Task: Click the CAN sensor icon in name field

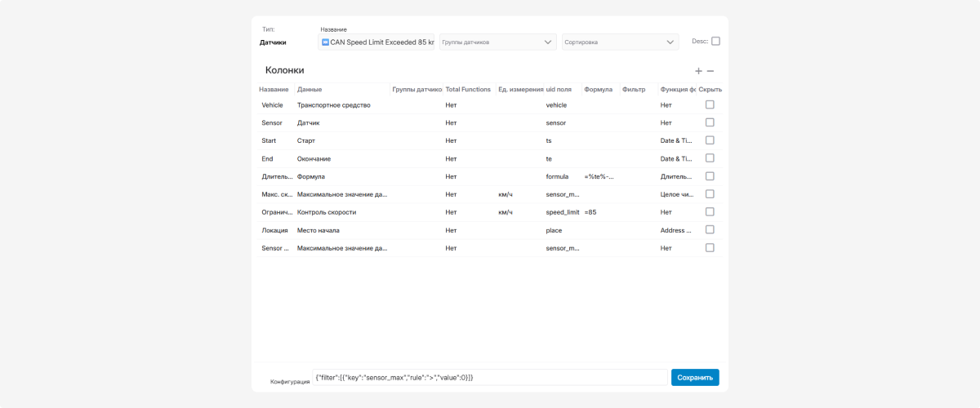Action: [x=325, y=42]
